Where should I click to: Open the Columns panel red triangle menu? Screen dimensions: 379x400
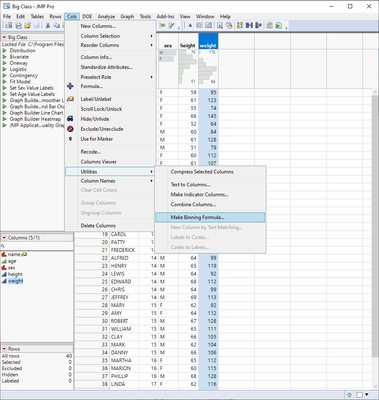pos(4,238)
